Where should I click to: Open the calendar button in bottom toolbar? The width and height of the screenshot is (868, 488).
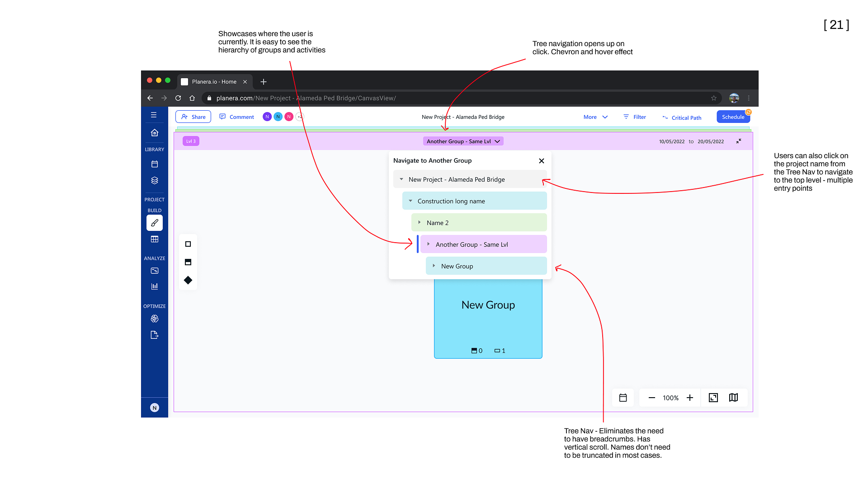tap(623, 398)
